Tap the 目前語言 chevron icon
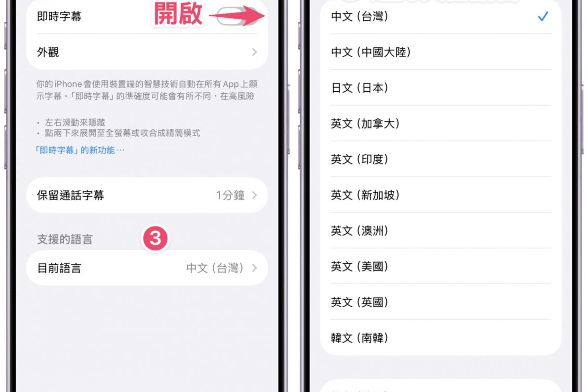Image resolution: width=588 pixels, height=392 pixels. [254, 268]
